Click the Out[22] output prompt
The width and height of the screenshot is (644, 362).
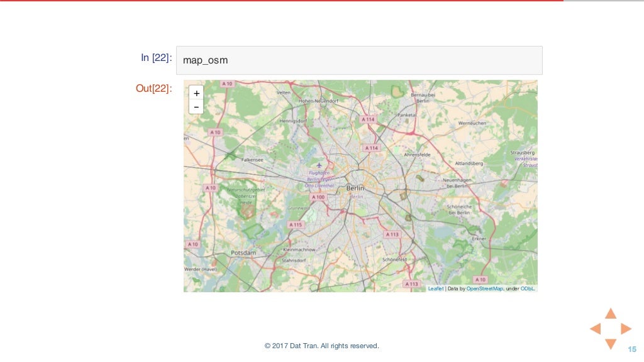click(154, 88)
